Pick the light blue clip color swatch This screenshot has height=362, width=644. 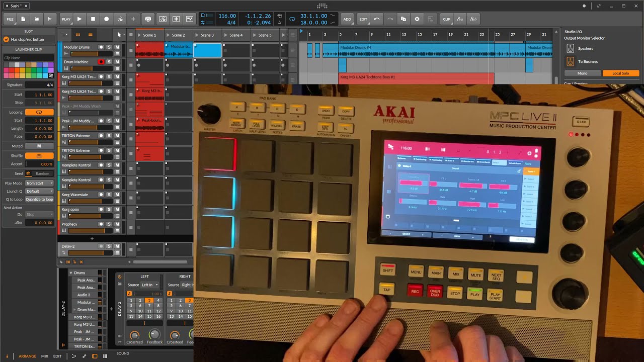[x=46, y=76]
